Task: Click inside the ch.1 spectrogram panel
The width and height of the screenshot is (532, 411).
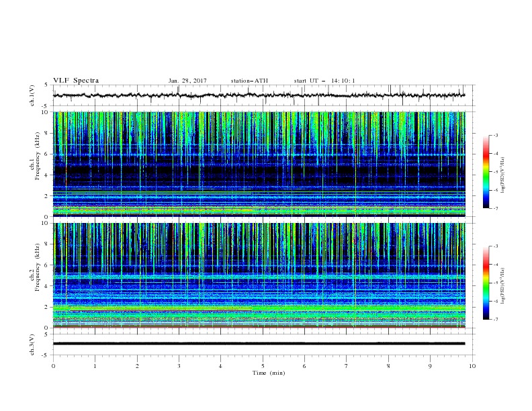Action: [x=259, y=164]
